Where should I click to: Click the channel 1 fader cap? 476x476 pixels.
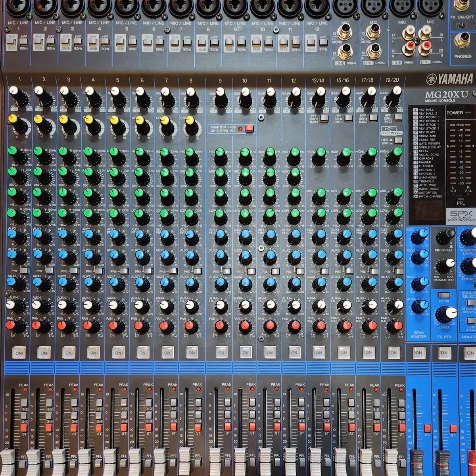[7, 463]
